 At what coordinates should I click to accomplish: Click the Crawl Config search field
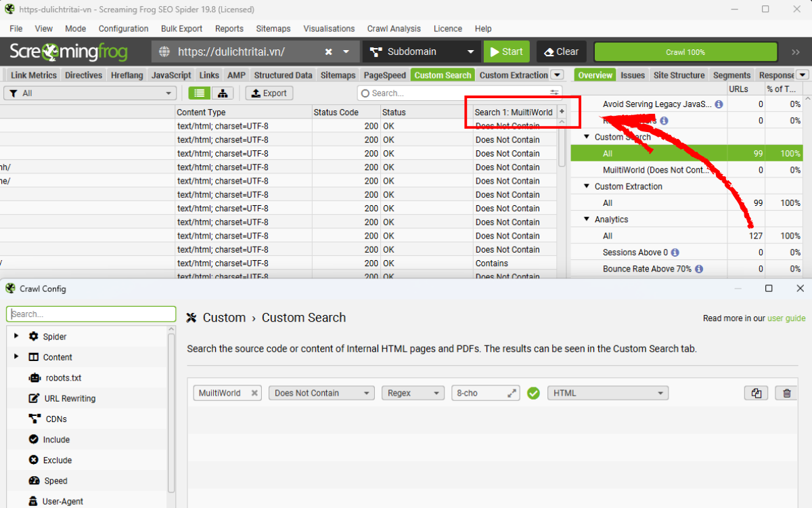(91, 314)
